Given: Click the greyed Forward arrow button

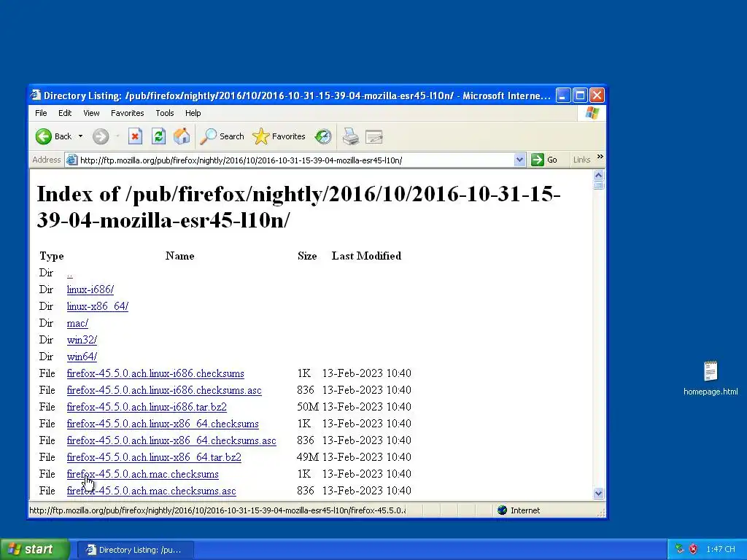Looking at the screenshot, I should (101, 136).
